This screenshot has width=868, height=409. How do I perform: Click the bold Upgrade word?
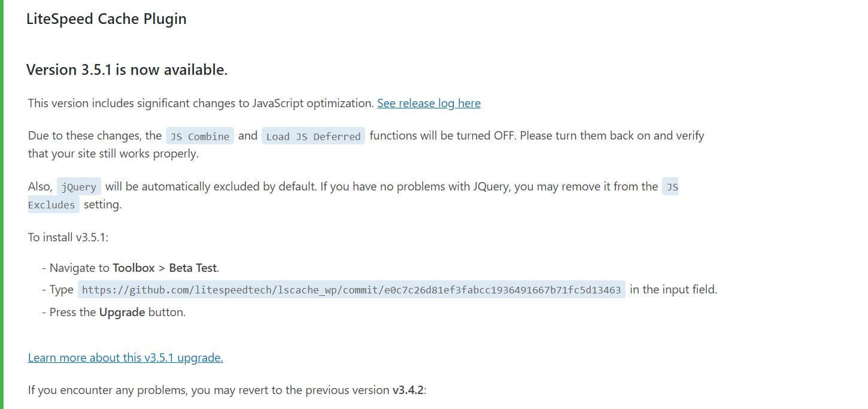click(122, 312)
